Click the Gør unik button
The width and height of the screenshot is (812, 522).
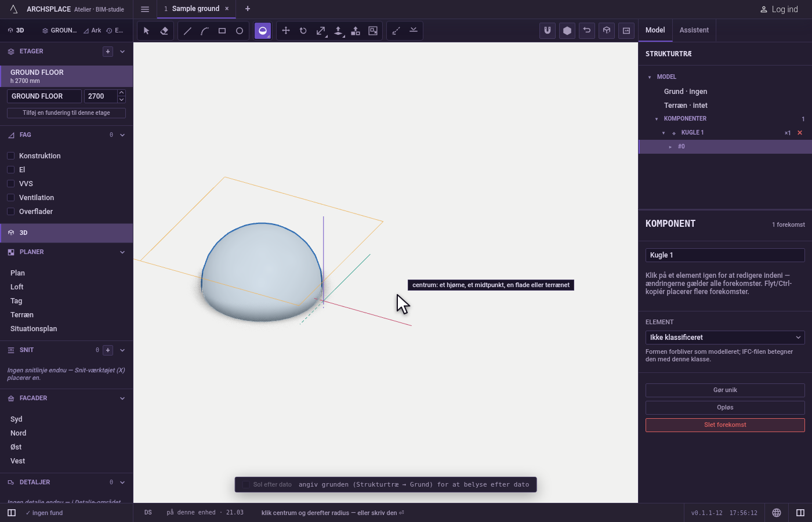pos(725,390)
